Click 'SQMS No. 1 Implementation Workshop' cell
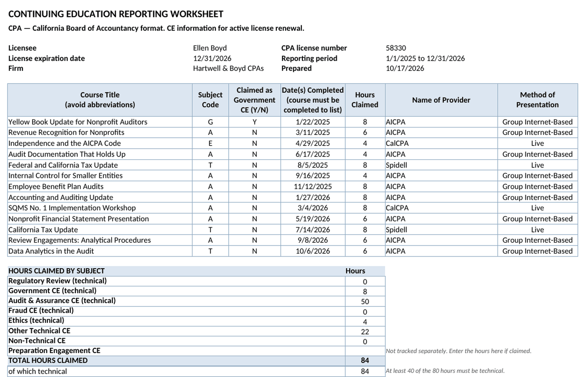Image resolution: width=588 pixels, height=377 pixels. [100, 208]
